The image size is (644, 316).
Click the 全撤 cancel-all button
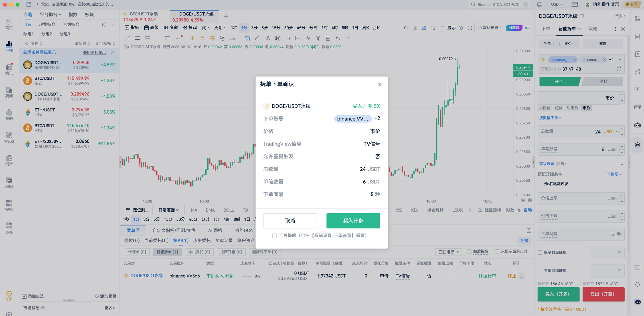point(524,240)
